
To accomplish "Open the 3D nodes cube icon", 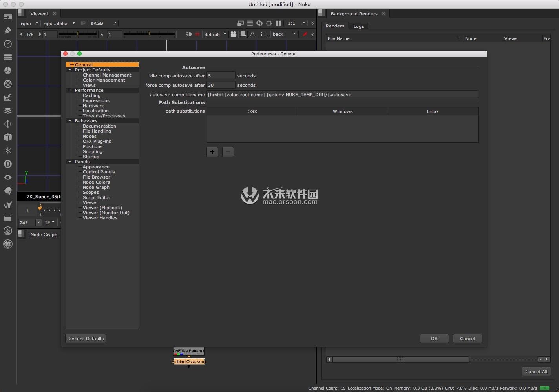I will [x=7, y=137].
